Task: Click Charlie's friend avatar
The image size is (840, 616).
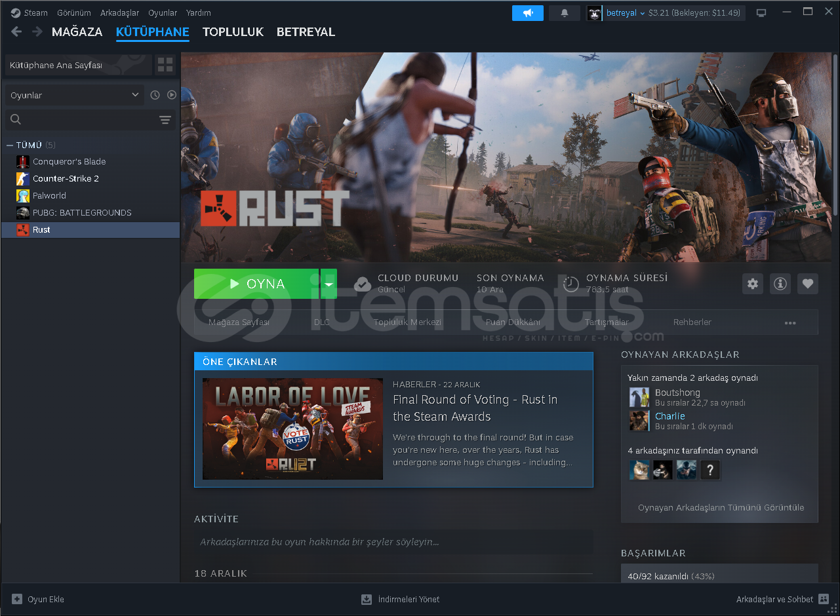Action: pyautogui.click(x=639, y=421)
